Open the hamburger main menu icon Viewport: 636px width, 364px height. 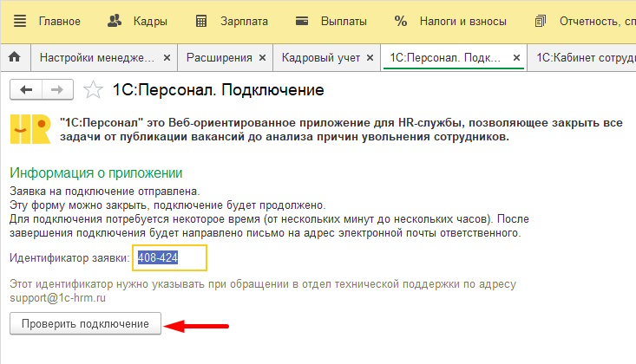click(20, 21)
